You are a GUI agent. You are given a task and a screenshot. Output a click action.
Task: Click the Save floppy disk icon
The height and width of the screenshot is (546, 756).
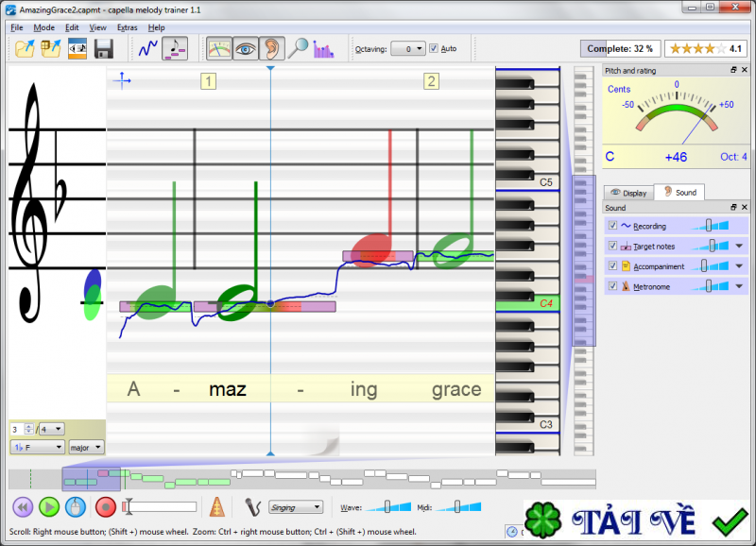pos(104,48)
